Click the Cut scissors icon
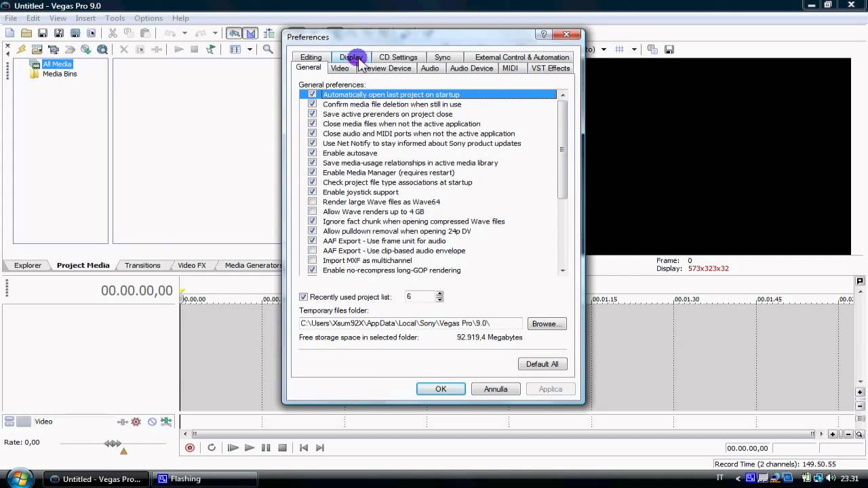The height and width of the screenshot is (488, 868). [113, 33]
